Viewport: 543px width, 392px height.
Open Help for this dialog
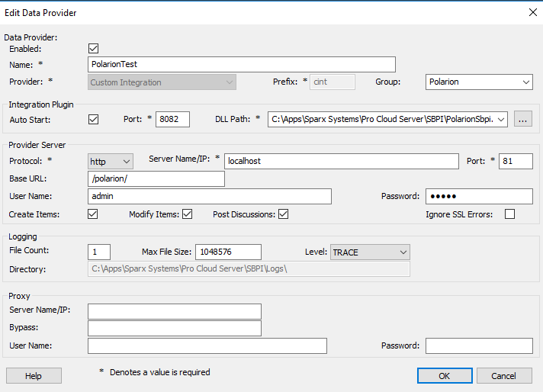(x=34, y=376)
